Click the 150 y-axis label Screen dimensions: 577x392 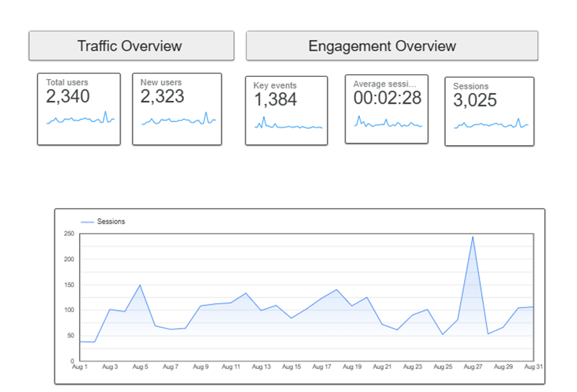pyautogui.click(x=69, y=285)
